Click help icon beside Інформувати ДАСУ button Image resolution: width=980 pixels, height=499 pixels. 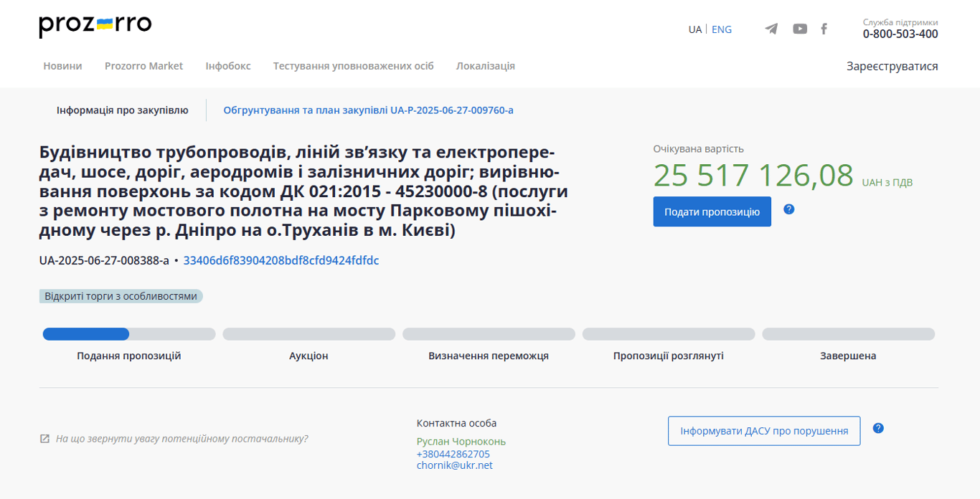(x=877, y=428)
